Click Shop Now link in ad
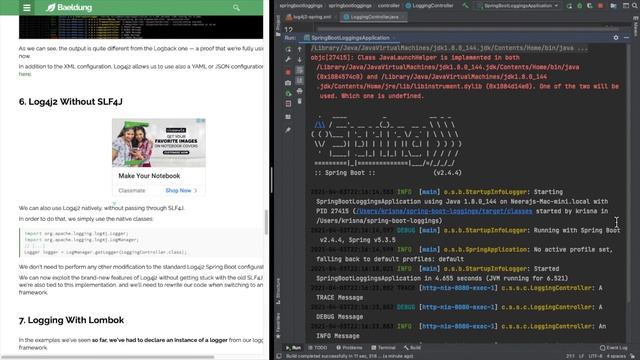The image size is (640, 360). 181,191
